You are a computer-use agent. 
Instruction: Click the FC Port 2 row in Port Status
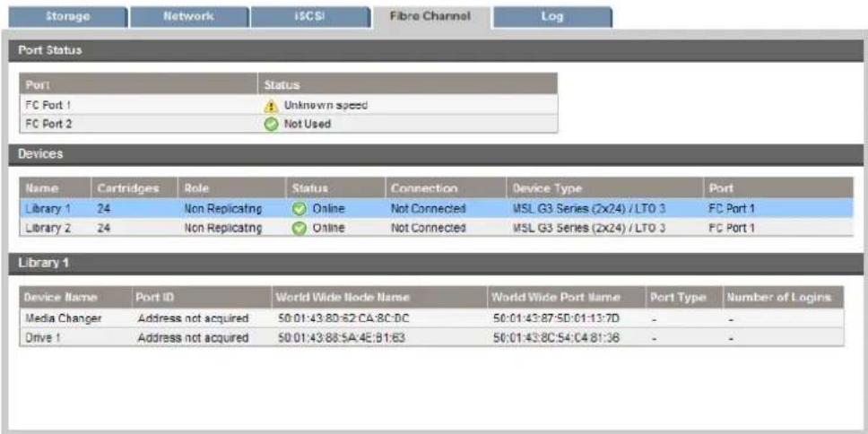(288, 124)
